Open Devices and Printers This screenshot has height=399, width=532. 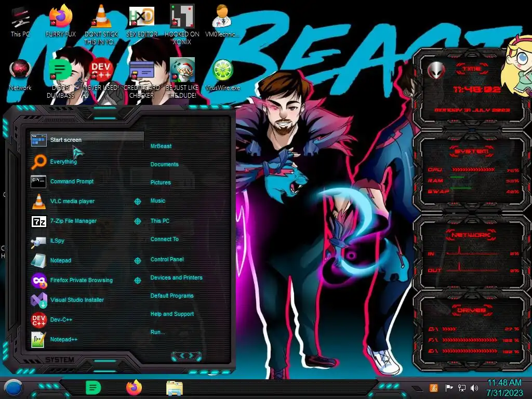pos(176,277)
